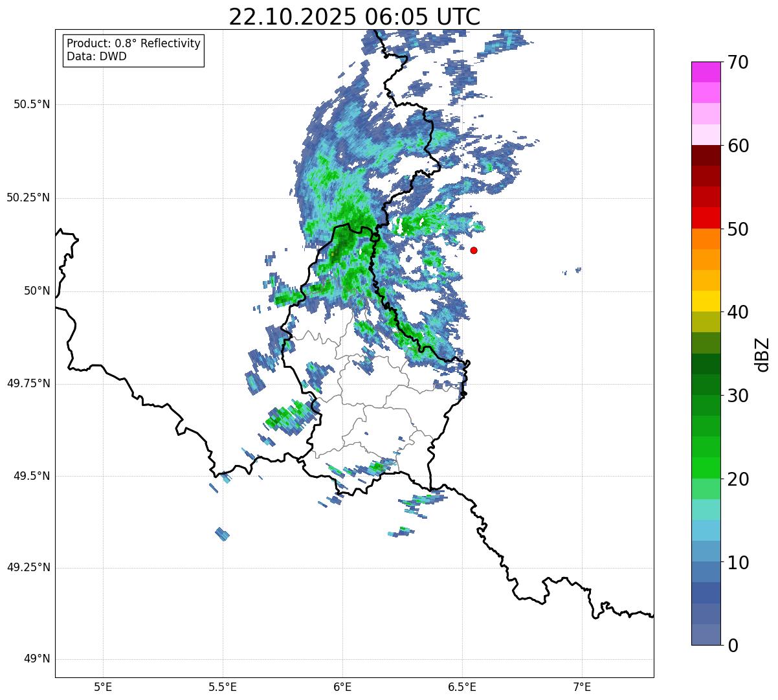Click the "7°E" longitude label

pyautogui.click(x=582, y=687)
